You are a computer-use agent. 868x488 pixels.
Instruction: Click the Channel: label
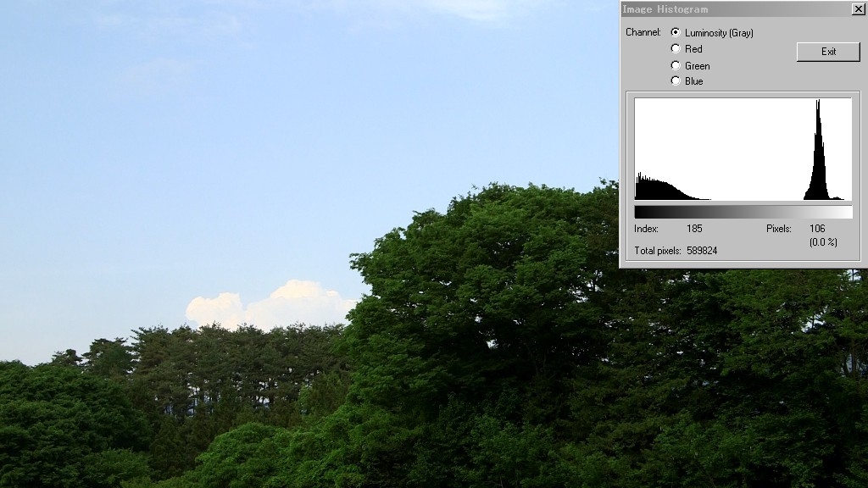(x=643, y=32)
